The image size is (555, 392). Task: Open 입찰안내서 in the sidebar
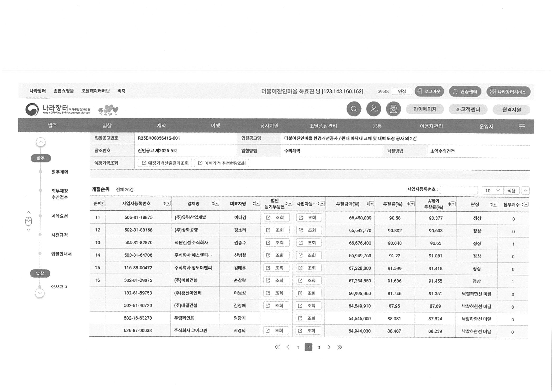pos(61,254)
